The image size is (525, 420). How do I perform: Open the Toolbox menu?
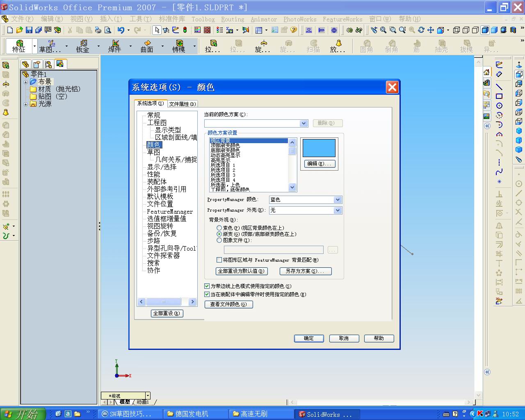203,19
